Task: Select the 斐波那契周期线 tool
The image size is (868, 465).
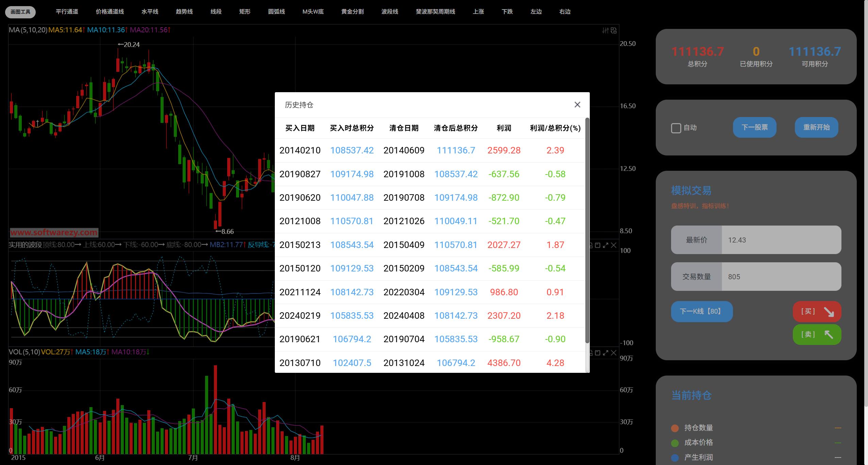Action: (436, 12)
